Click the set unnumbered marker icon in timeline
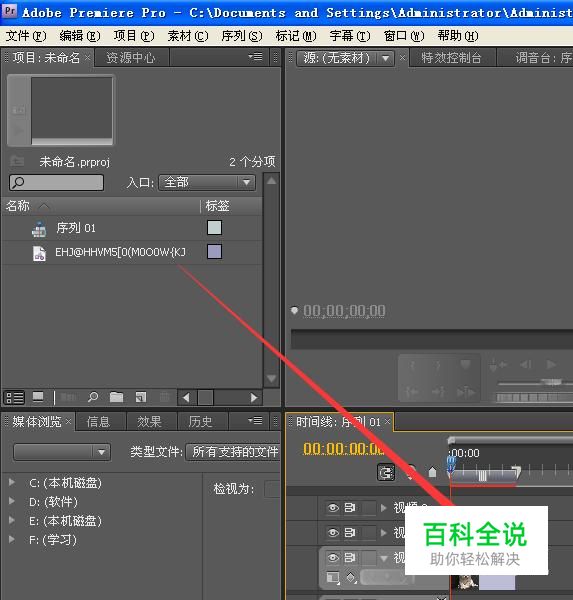 click(x=432, y=473)
